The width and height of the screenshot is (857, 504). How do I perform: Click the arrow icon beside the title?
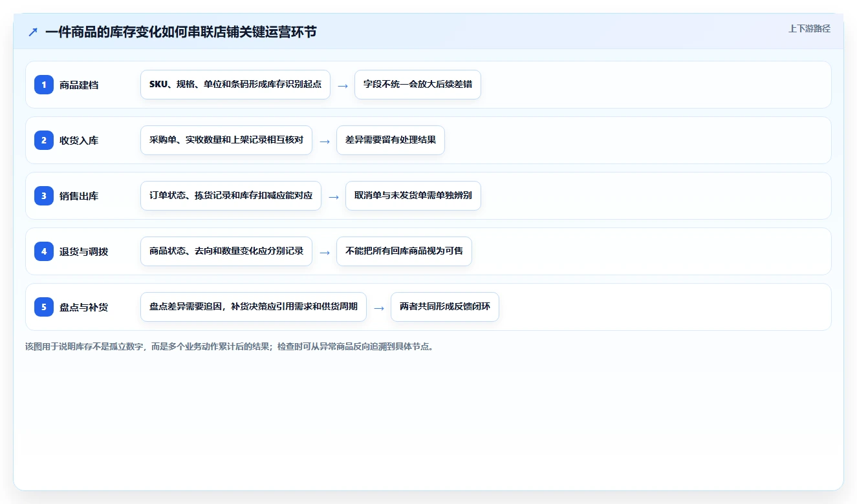(33, 32)
